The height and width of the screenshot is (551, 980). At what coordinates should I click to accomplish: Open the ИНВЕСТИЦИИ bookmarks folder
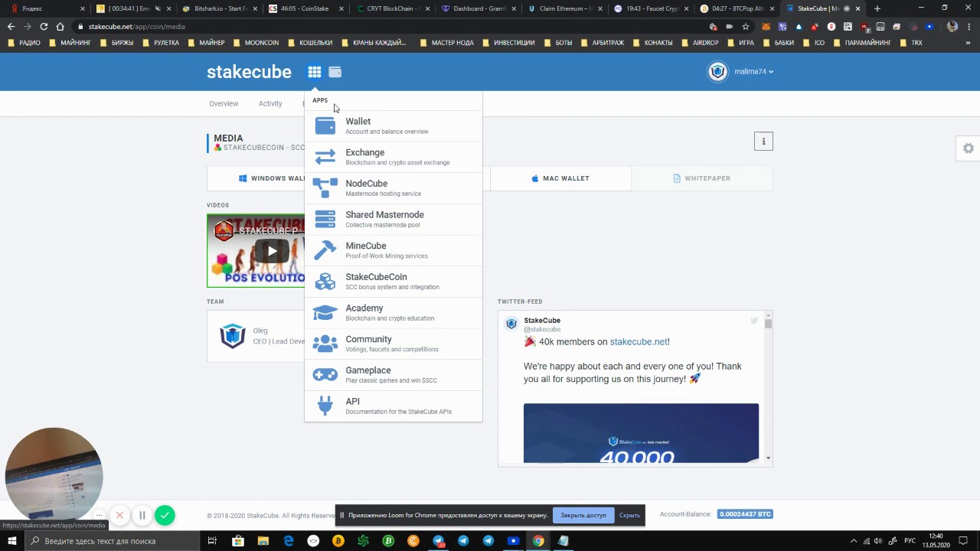point(508,43)
